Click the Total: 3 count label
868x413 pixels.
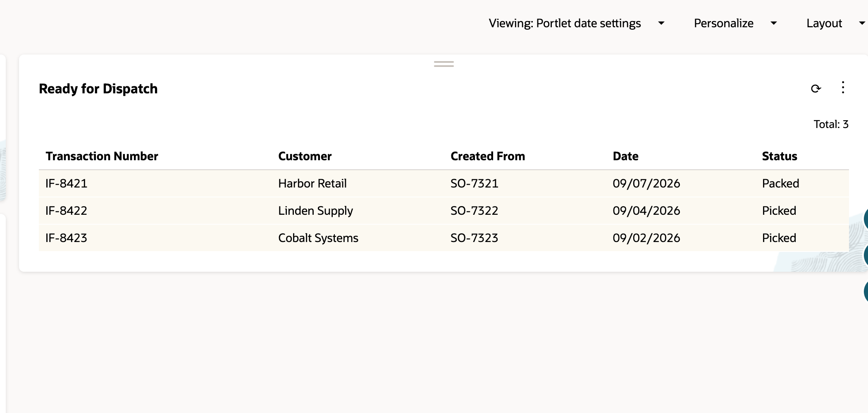tap(831, 124)
